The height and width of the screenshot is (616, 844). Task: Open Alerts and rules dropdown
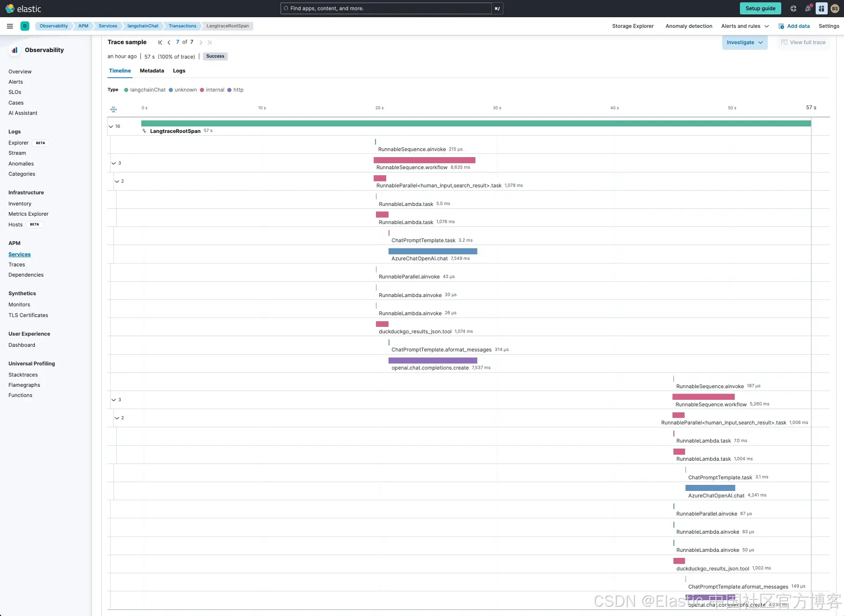(x=745, y=26)
